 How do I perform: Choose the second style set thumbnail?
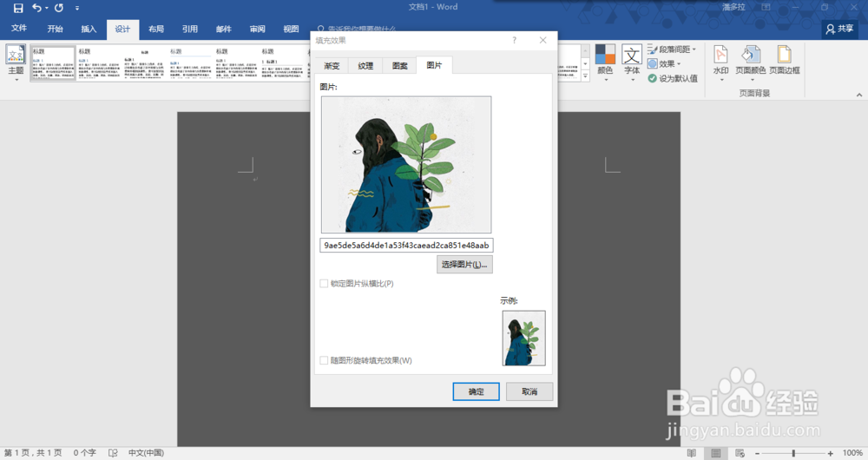click(99, 62)
